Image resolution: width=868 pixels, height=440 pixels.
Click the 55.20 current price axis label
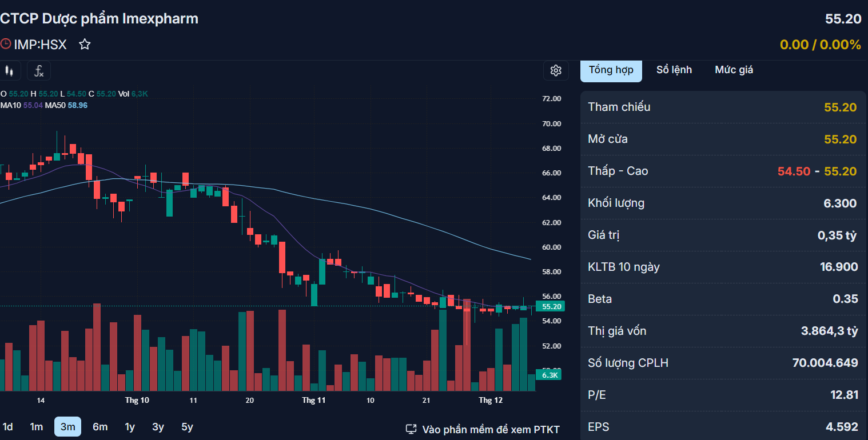551,306
